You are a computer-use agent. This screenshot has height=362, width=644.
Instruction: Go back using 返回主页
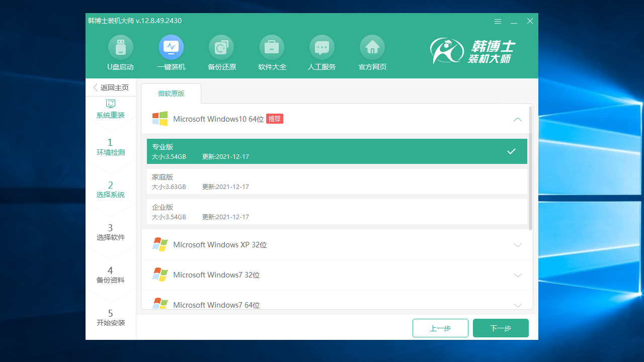pyautogui.click(x=110, y=87)
